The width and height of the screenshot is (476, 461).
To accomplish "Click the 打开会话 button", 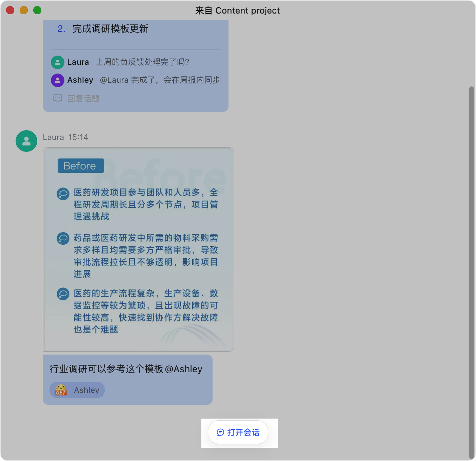I will click(238, 432).
